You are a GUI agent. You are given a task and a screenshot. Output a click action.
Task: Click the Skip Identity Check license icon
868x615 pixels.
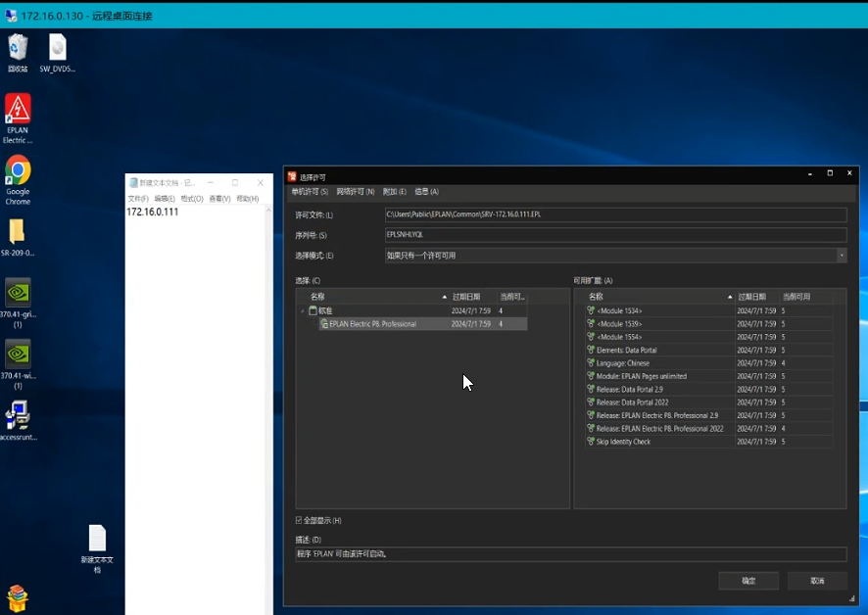click(591, 442)
